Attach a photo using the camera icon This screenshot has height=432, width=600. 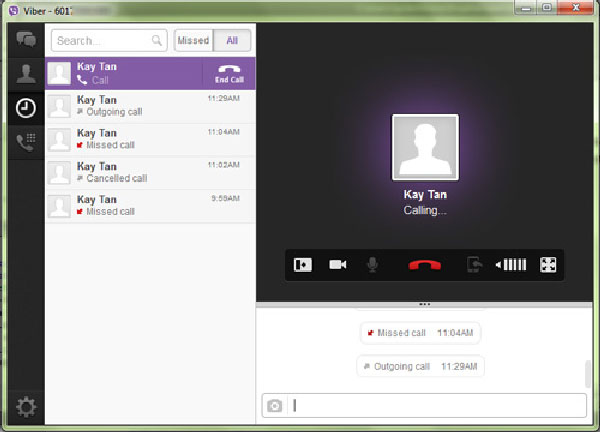click(274, 406)
